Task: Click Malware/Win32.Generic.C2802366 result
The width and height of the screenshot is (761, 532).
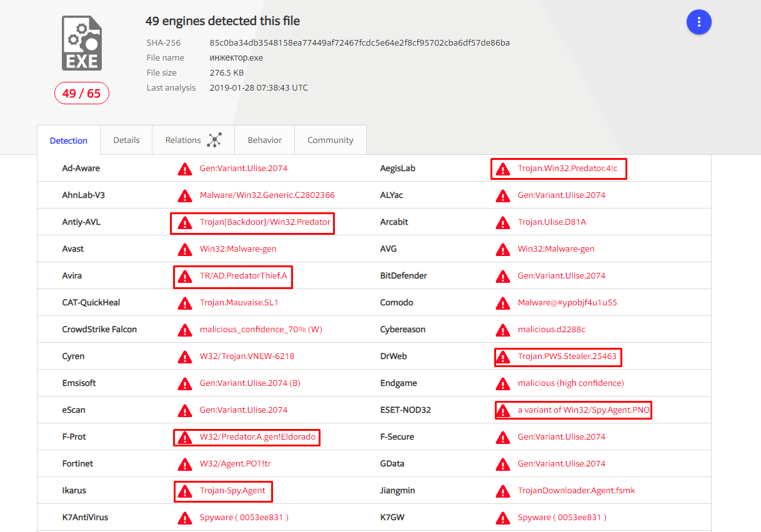Action: [267, 195]
